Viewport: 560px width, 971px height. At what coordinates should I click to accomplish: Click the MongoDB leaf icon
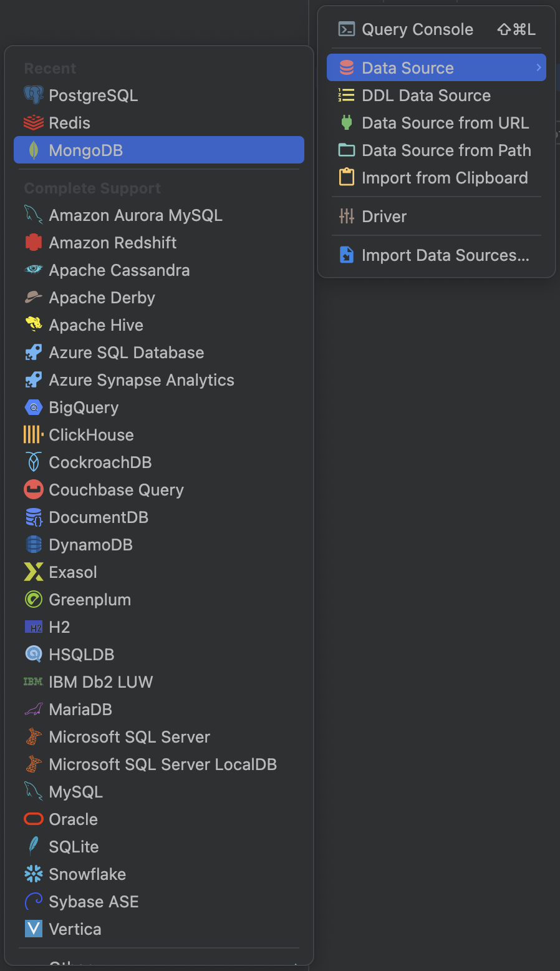pyautogui.click(x=34, y=150)
